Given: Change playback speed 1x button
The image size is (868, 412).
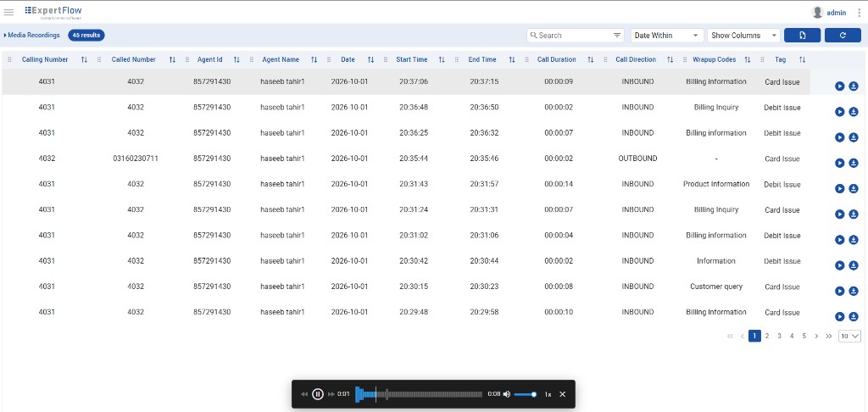Looking at the screenshot, I should pos(548,394).
